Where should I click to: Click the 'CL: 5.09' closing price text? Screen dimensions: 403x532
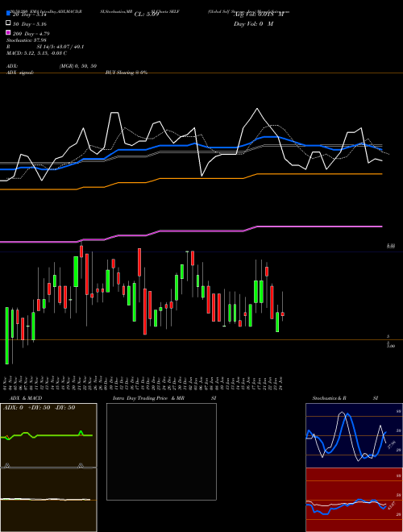(x=147, y=15)
